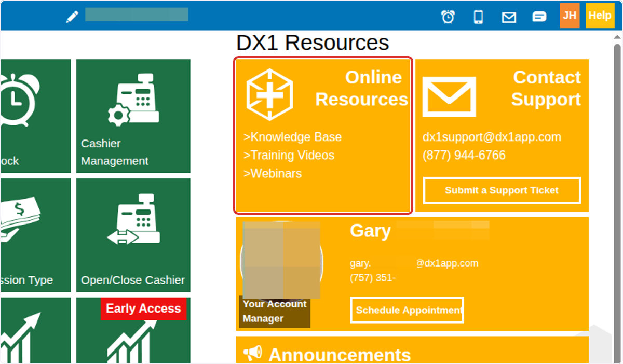Viewport: 623px width, 364px height.
Task: Click the pencil edit icon in header
Action: click(72, 17)
